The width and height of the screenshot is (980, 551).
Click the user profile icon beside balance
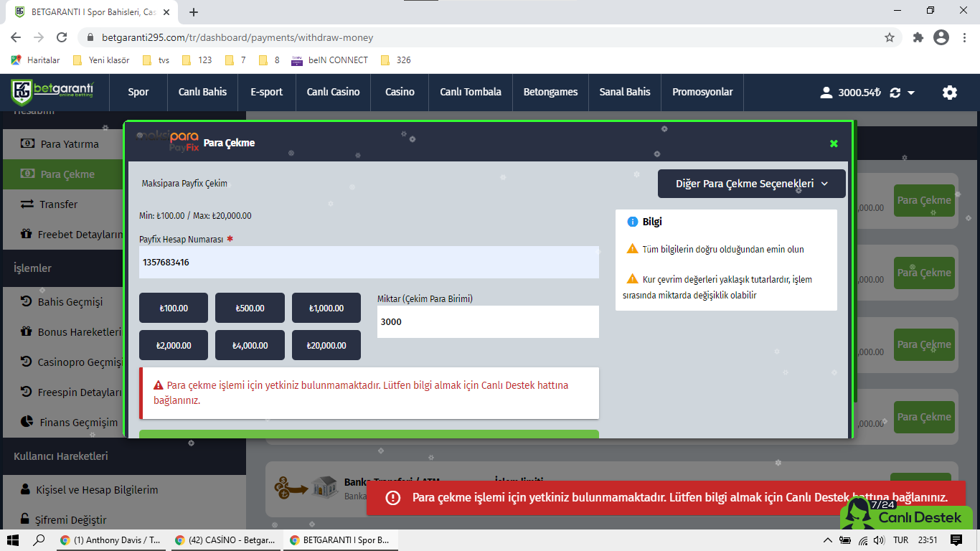pyautogui.click(x=826, y=93)
